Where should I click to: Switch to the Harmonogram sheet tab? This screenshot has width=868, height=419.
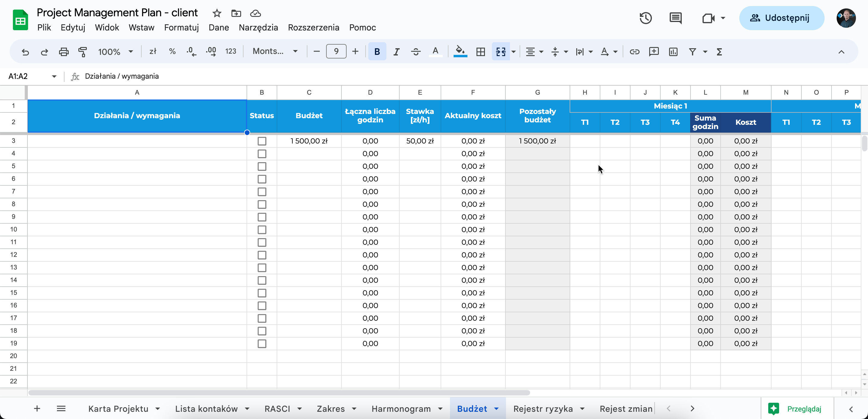pos(401,408)
